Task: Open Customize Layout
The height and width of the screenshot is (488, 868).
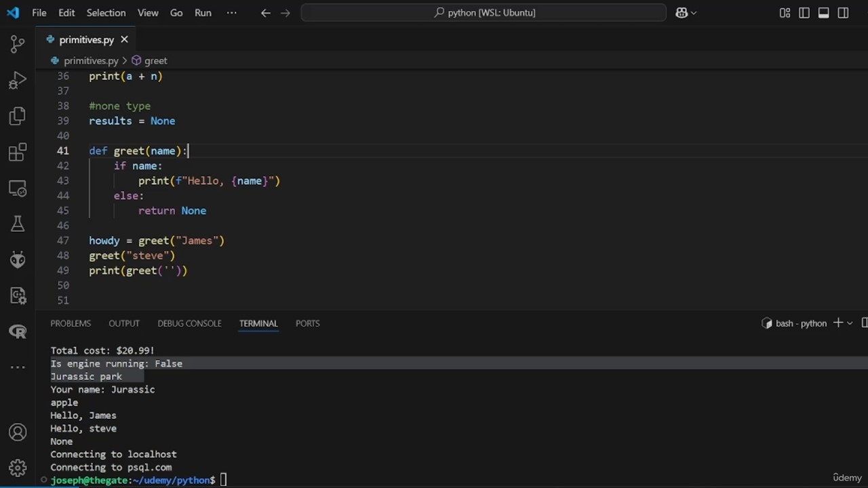Action: (x=785, y=13)
